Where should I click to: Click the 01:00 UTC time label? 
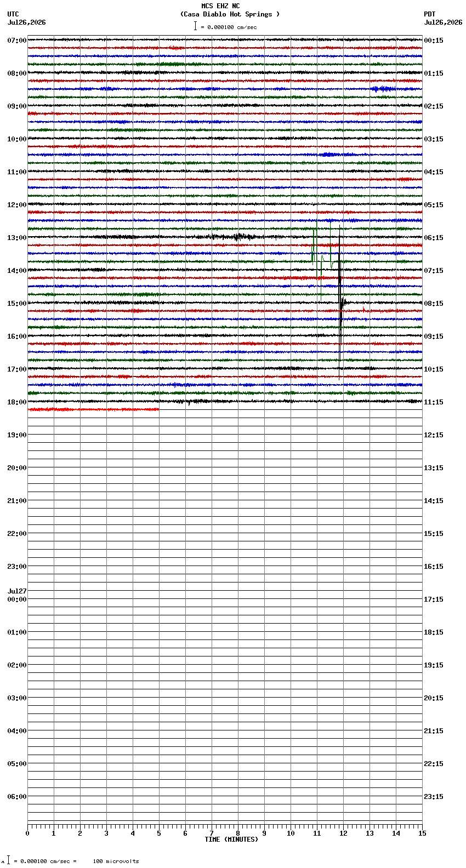pyautogui.click(x=17, y=632)
